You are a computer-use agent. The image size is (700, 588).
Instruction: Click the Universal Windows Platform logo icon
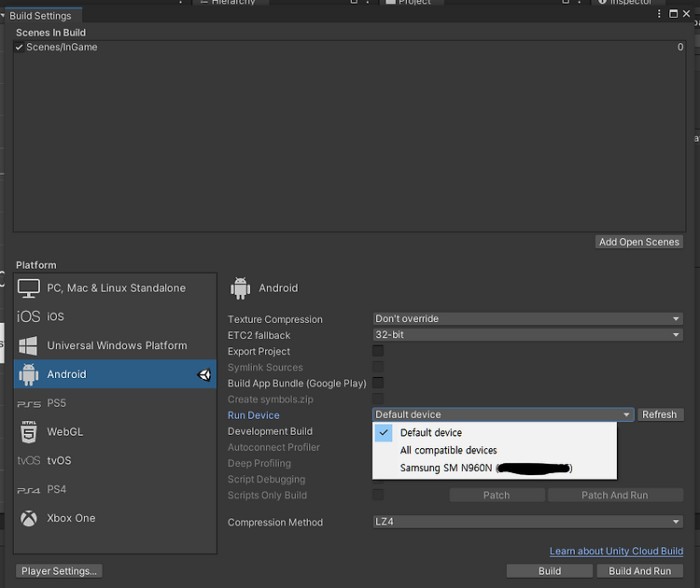28,345
